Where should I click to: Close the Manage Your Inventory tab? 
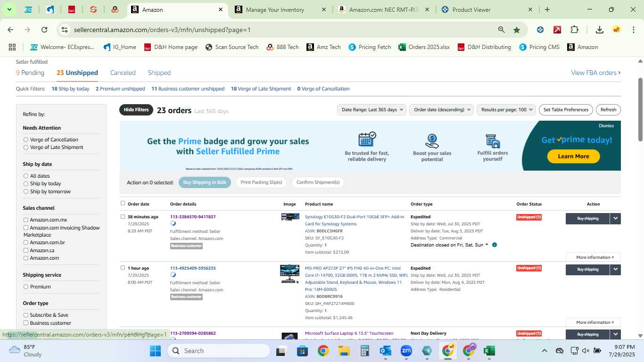click(x=323, y=9)
